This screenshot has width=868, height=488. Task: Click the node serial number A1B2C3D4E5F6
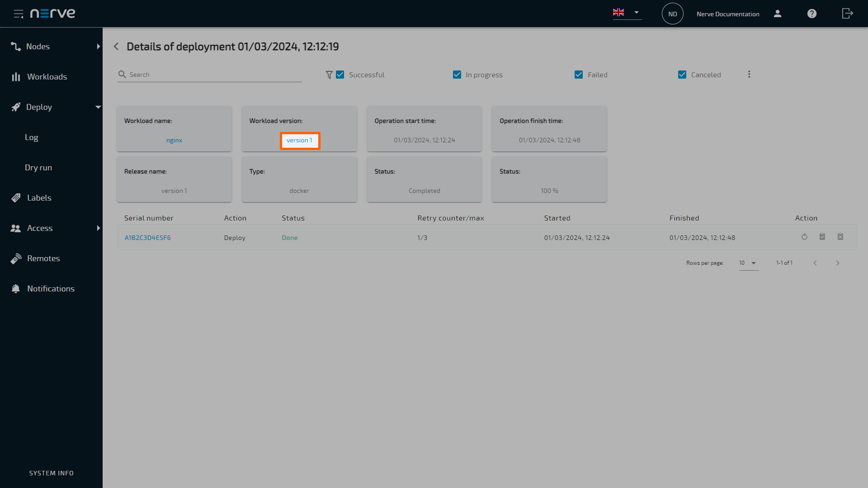tap(148, 237)
